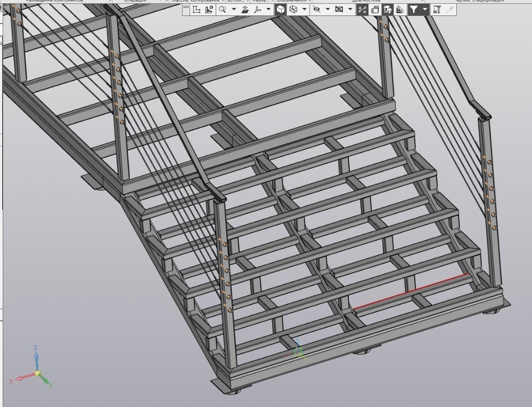Viewport: 532px width, 407px height.
Task: Expand dropdown next to orientation axes icon
Action: pyautogui.click(x=268, y=9)
